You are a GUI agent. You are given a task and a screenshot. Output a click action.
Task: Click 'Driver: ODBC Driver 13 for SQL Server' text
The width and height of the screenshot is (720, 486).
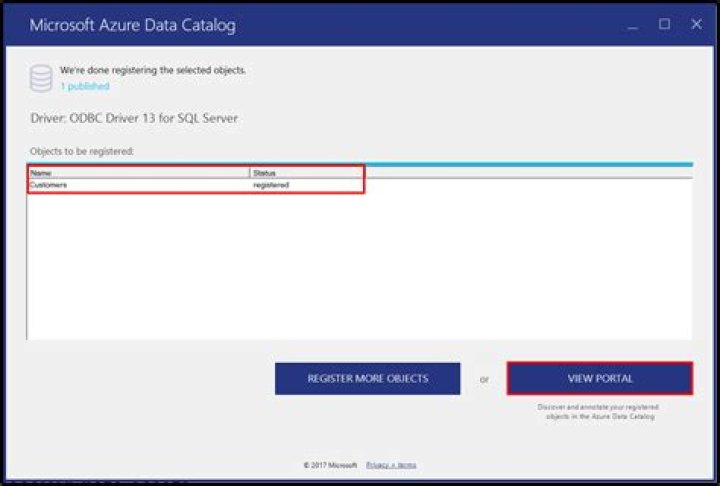pos(134,119)
